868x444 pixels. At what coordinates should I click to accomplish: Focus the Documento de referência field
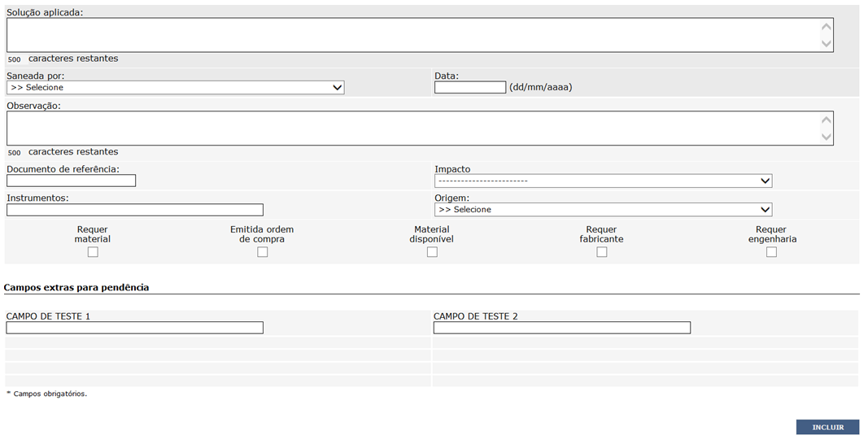[x=71, y=181]
